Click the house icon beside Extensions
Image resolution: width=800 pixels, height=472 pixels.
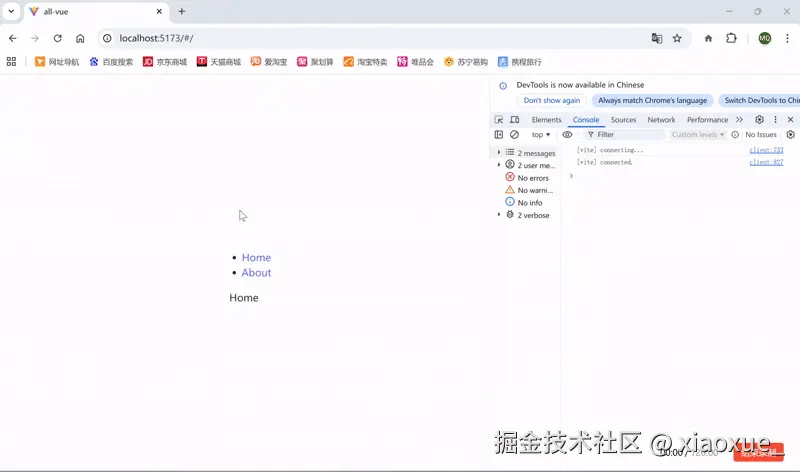[x=708, y=38]
